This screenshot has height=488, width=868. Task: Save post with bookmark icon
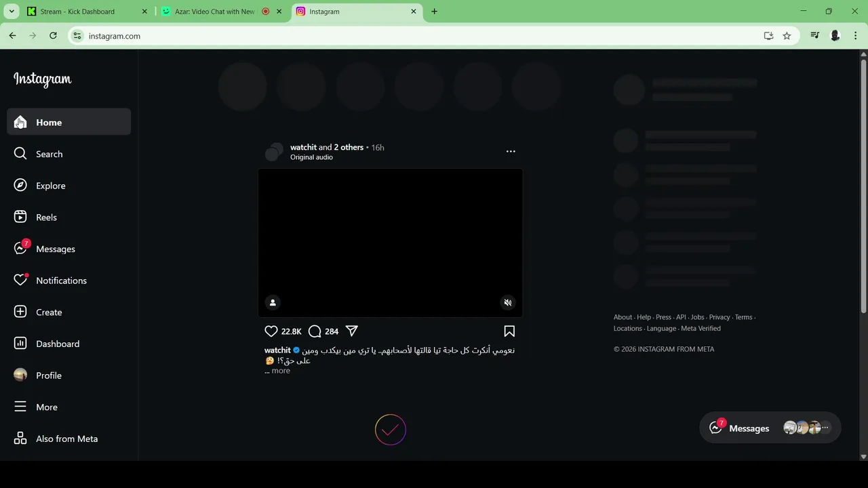tap(509, 331)
